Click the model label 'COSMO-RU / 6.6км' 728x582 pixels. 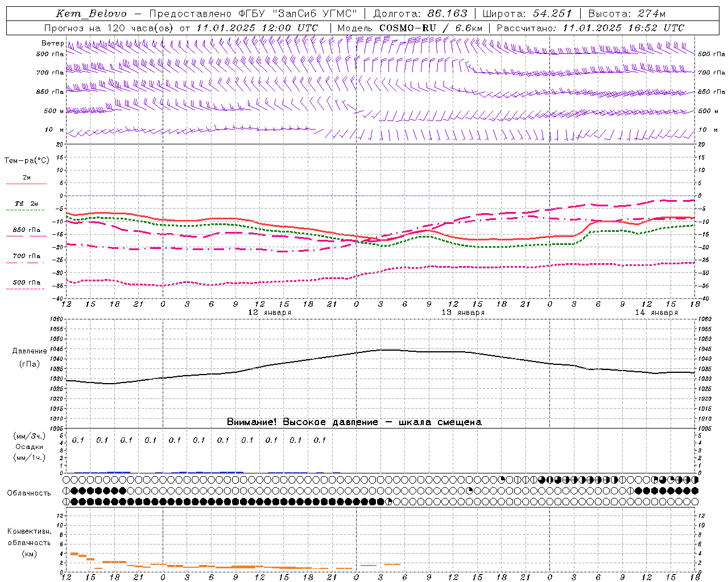[431, 28]
